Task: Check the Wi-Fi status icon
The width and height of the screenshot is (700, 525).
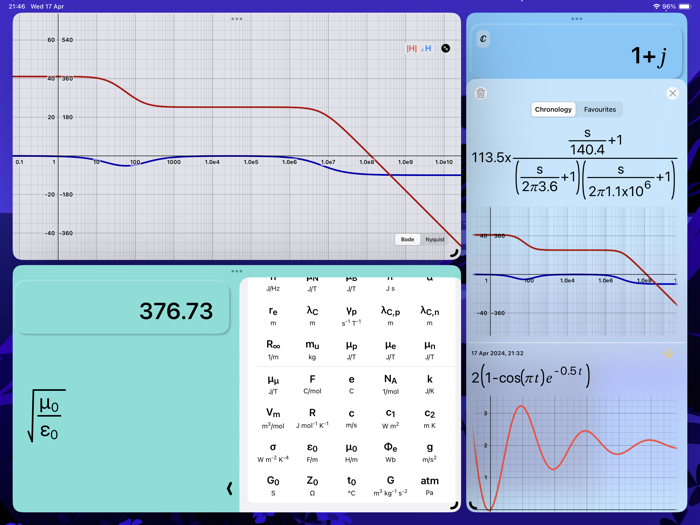Action: pyautogui.click(x=656, y=6)
